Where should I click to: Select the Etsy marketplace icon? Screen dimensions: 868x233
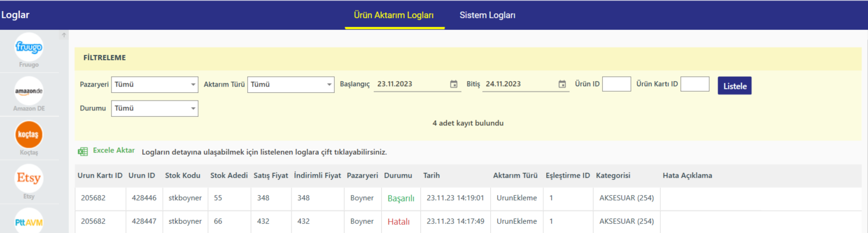pos(29,178)
